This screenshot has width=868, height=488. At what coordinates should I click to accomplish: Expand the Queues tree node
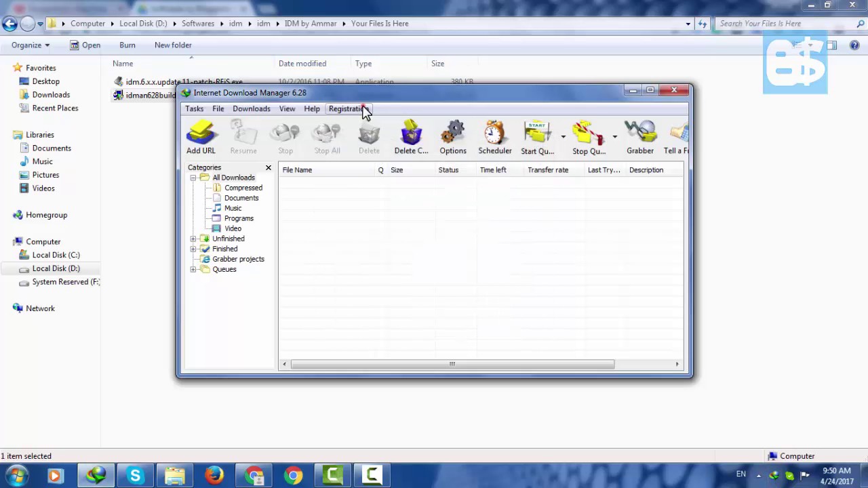coord(193,269)
